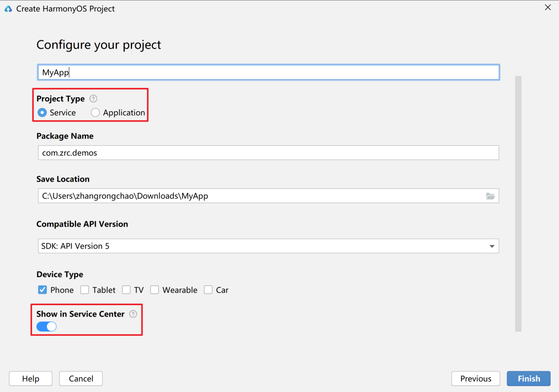Close the Create HarmonyOS Project dialog

[548, 8]
